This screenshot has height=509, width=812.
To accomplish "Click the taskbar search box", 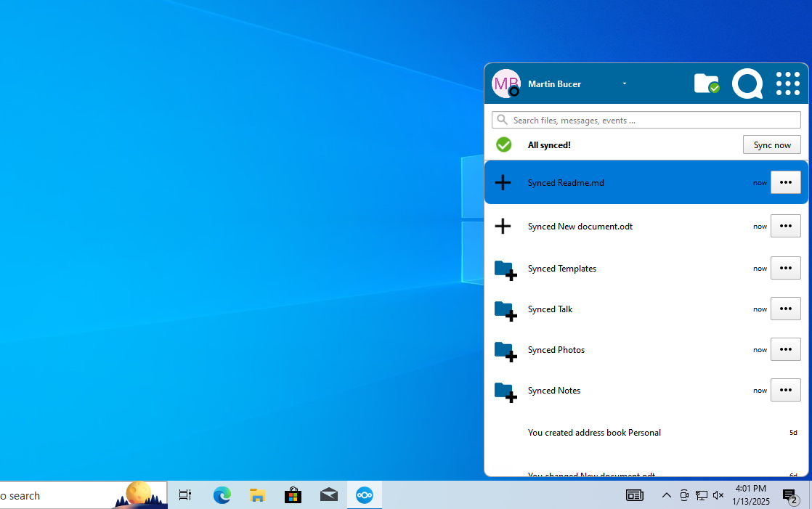I will [x=84, y=495].
